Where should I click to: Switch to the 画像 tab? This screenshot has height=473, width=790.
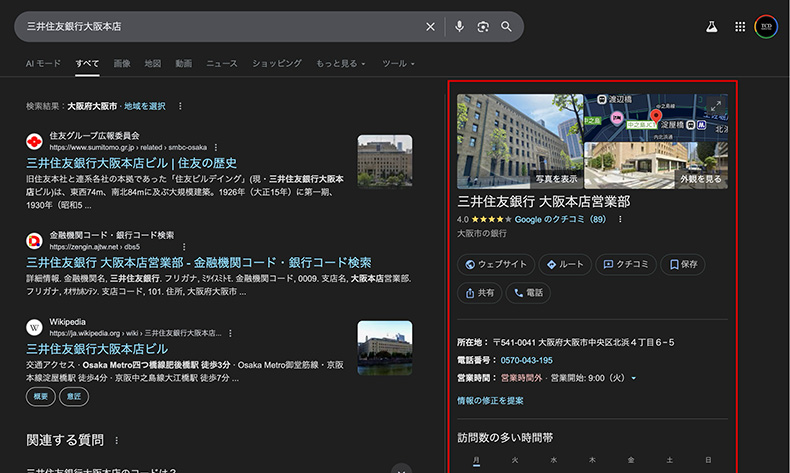click(x=122, y=63)
